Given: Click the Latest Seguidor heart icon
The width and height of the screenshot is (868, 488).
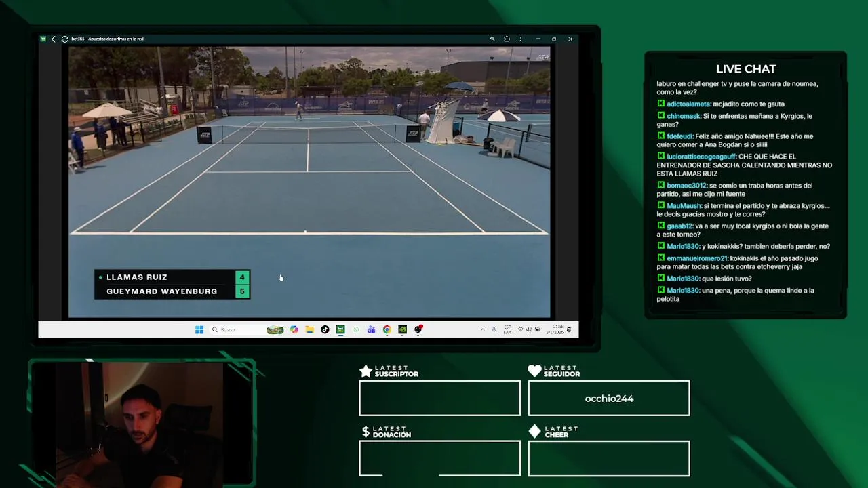Looking at the screenshot, I should (x=534, y=371).
